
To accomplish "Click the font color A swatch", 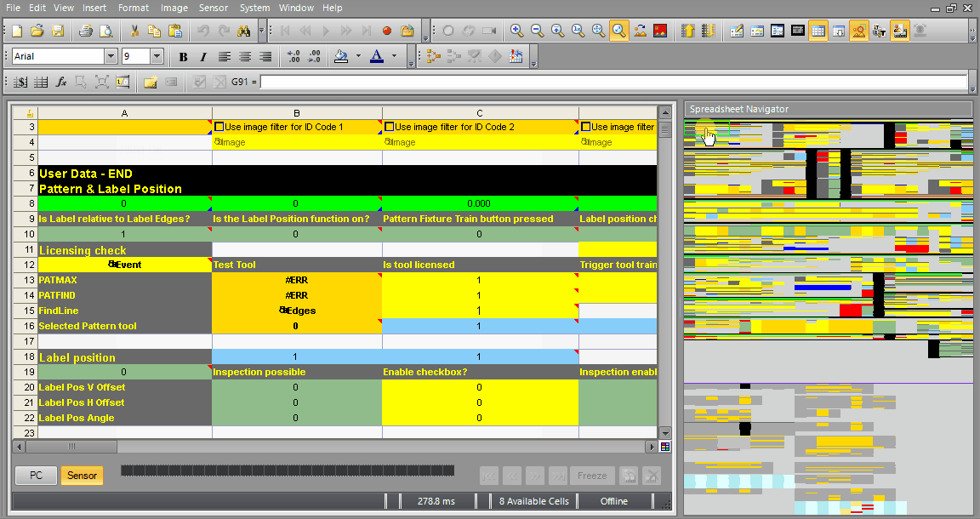I will coord(377,57).
